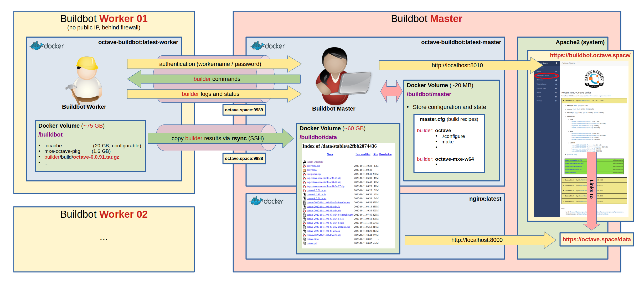
Task: Sort the index by Last modified
Action: [363, 154]
